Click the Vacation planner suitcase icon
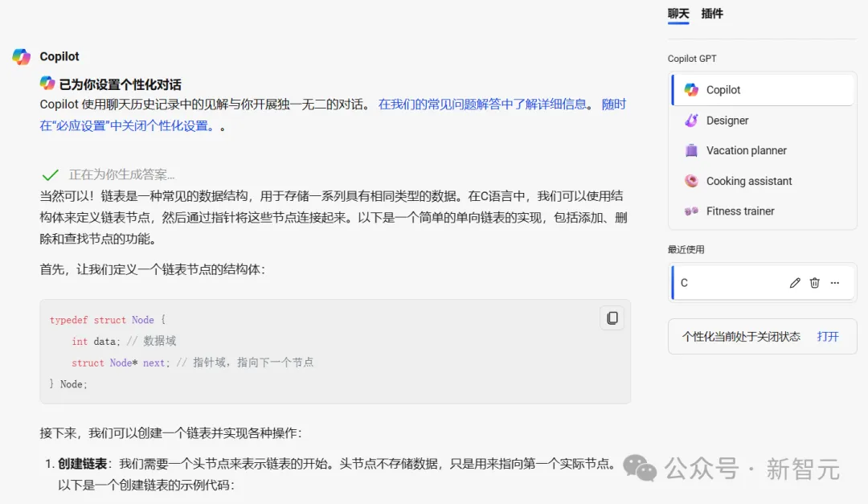The image size is (868, 504). click(691, 150)
